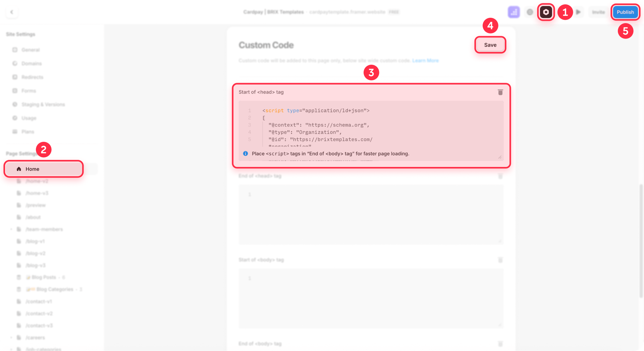Select the /preview page

(x=36, y=205)
